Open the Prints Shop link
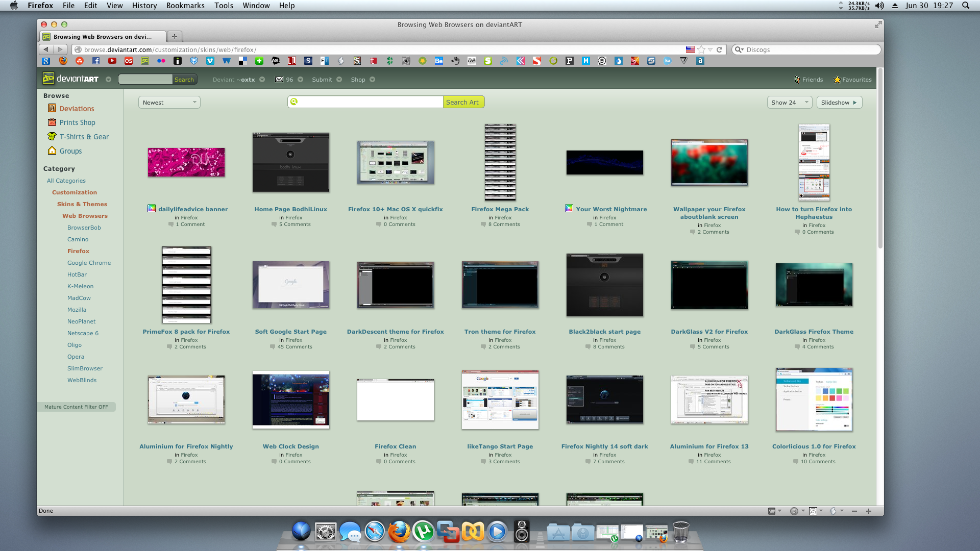The height and width of the screenshot is (551, 980). click(77, 122)
